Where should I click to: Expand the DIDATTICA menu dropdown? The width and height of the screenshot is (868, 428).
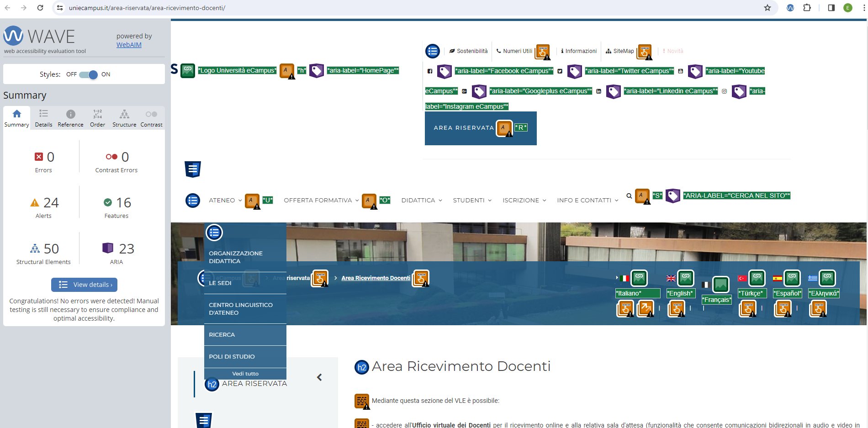(422, 201)
